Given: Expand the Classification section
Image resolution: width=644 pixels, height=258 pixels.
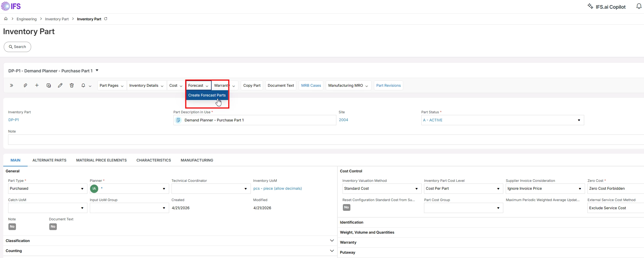Looking at the screenshot, I should click(332, 241).
